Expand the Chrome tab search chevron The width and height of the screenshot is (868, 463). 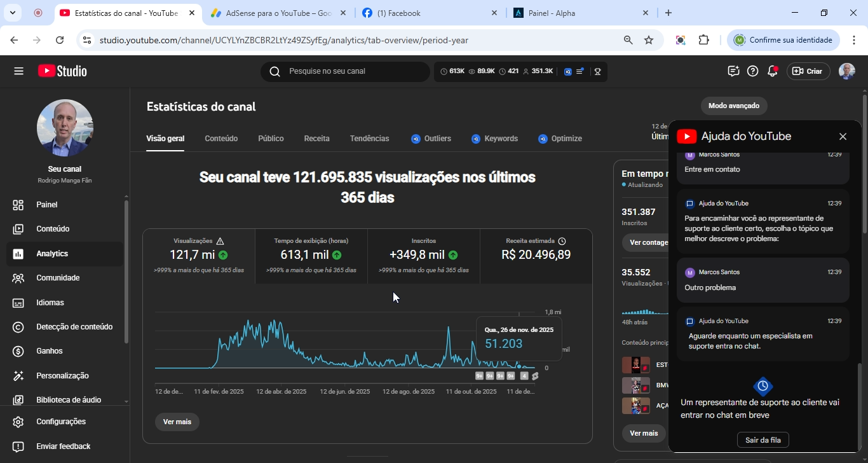12,13
